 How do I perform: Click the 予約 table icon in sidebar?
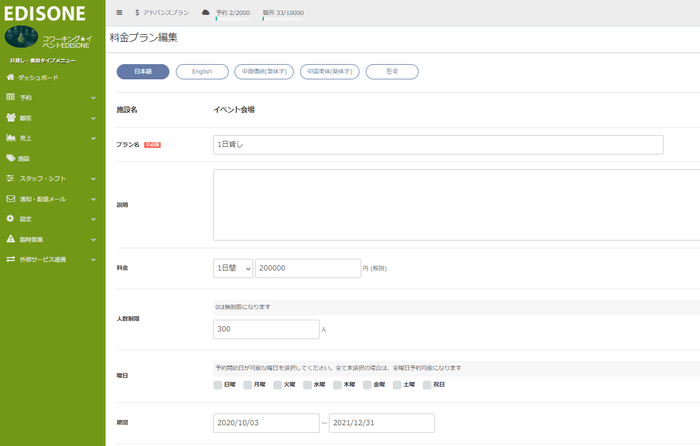(x=10, y=98)
